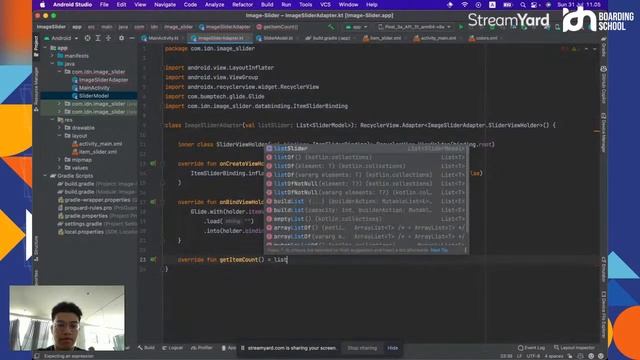
Task: Open the Refactor menu
Action: coord(242,5)
